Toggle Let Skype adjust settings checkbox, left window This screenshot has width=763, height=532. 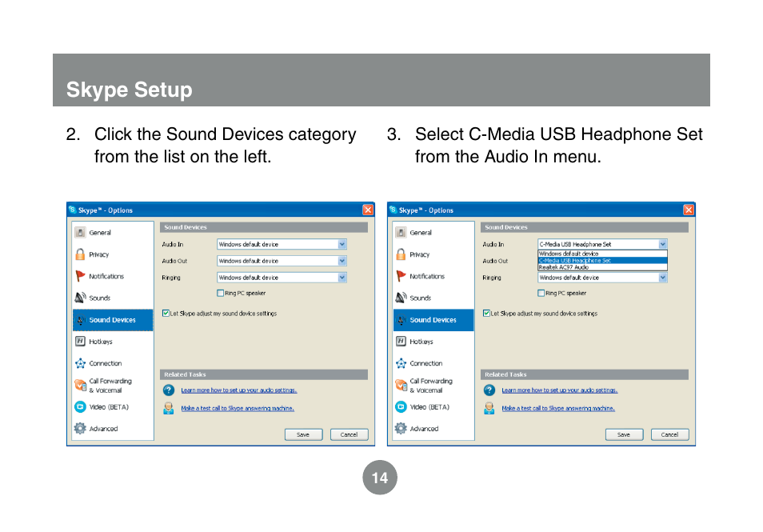[166, 313]
